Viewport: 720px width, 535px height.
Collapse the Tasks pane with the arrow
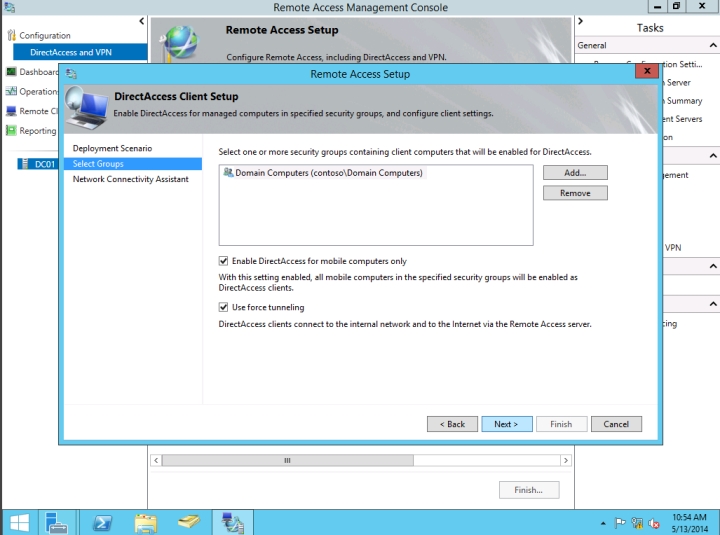point(581,21)
